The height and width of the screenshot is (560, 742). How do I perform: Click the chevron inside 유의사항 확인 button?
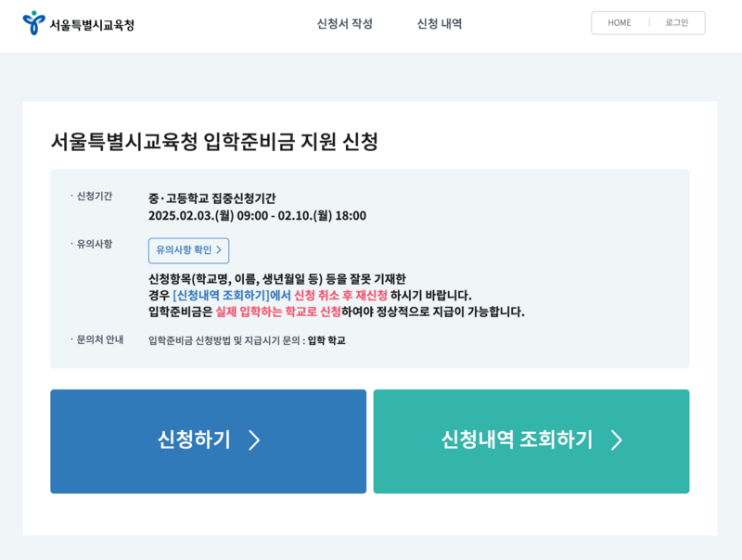click(217, 250)
